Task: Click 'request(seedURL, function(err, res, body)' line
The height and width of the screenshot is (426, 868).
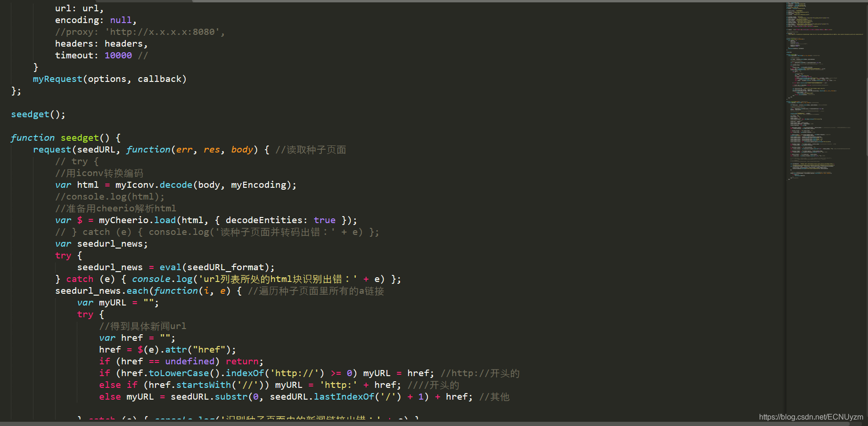Action: pos(151,150)
